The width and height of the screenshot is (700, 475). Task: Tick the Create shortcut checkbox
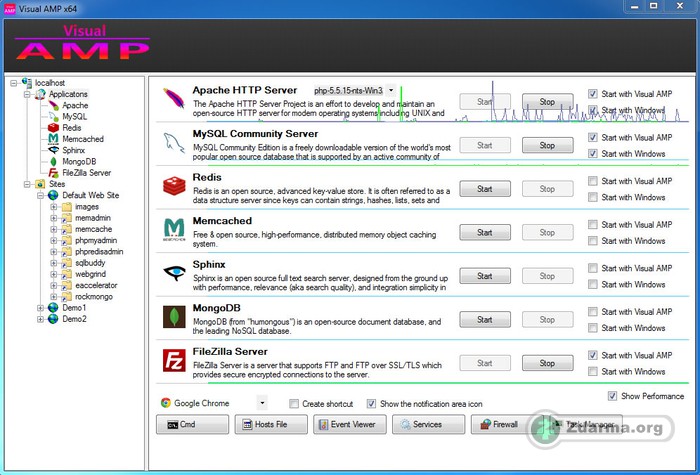point(294,404)
